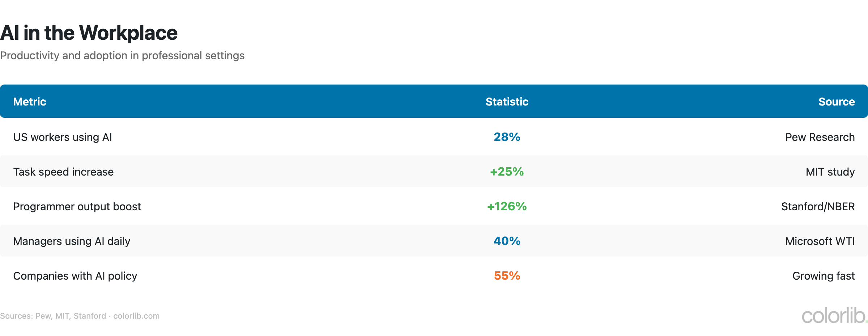Click the 28% statistic value
This screenshot has width=868, height=336.
click(x=507, y=137)
